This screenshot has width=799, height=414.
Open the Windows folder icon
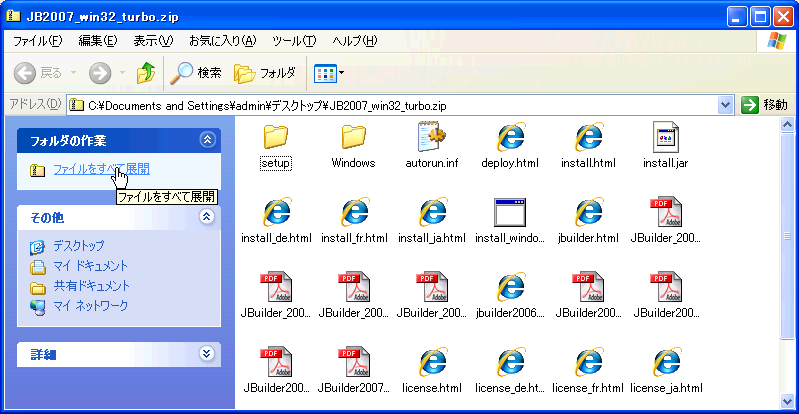coord(353,137)
